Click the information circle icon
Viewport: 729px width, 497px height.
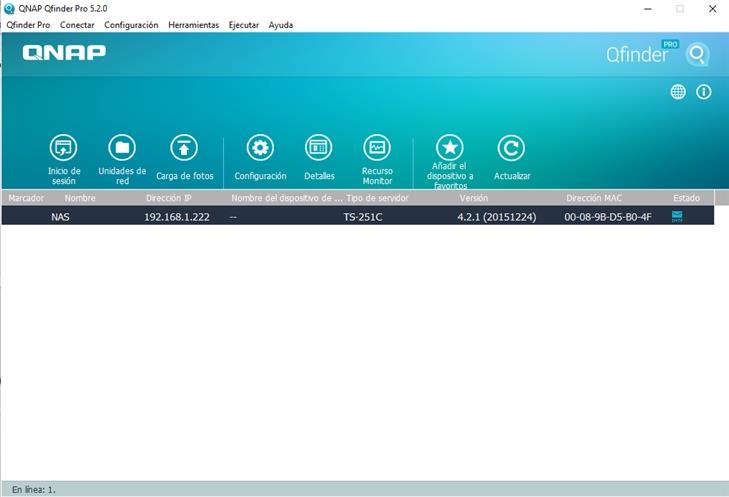(x=703, y=92)
